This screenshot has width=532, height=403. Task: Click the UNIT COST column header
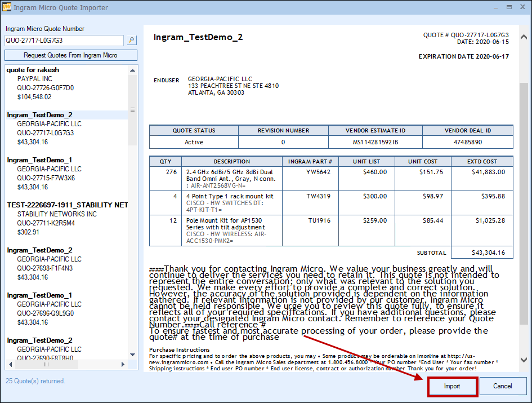coord(423,161)
